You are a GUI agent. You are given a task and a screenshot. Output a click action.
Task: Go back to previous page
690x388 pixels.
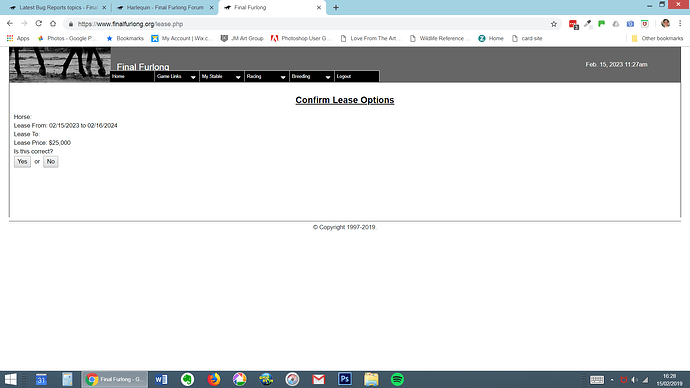(x=10, y=24)
